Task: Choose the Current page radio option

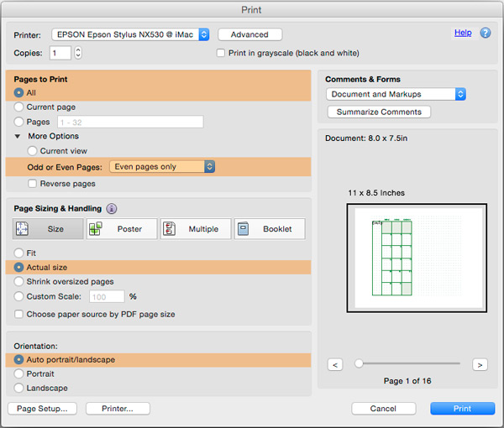Action: pyautogui.click(x=18, y=107)
